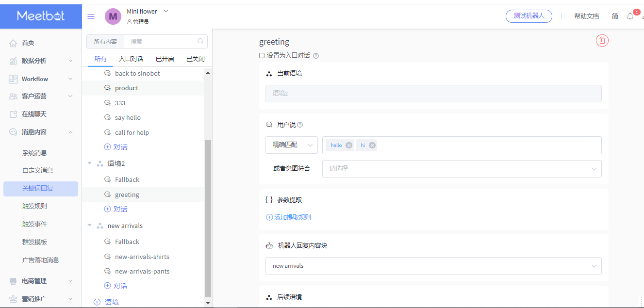Switch to the 入口对话 tab
644x308 pixels.
tap(131, 59)
